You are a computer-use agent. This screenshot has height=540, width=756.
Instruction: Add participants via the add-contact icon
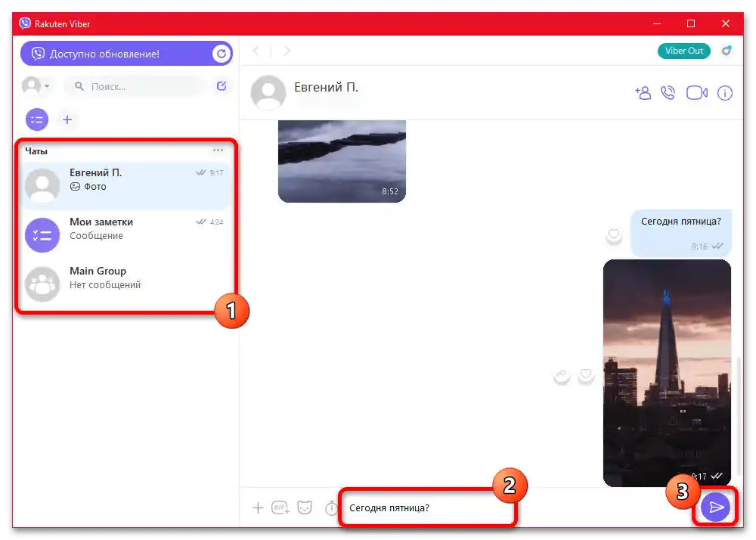tap(643, 92)
